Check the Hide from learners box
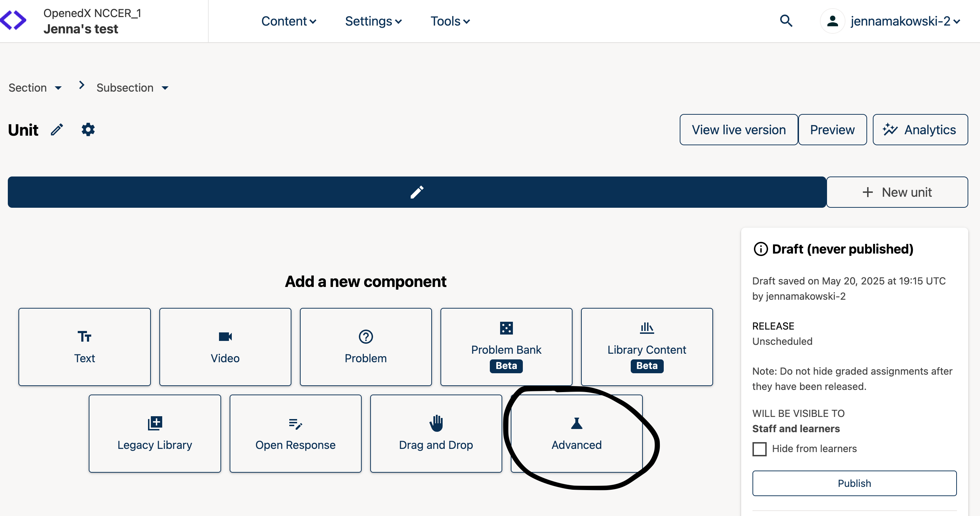The width and height of the screenshot is (980, 516). tap(759, 449)
